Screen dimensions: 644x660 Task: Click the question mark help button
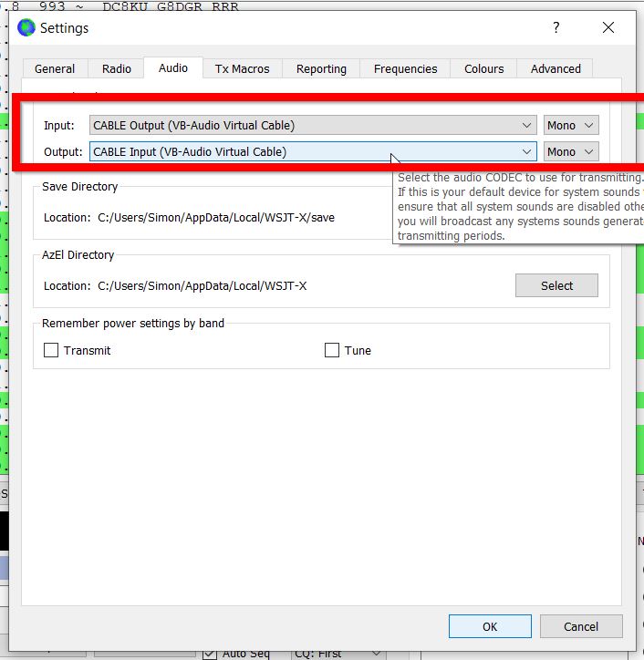click(556, 27)
